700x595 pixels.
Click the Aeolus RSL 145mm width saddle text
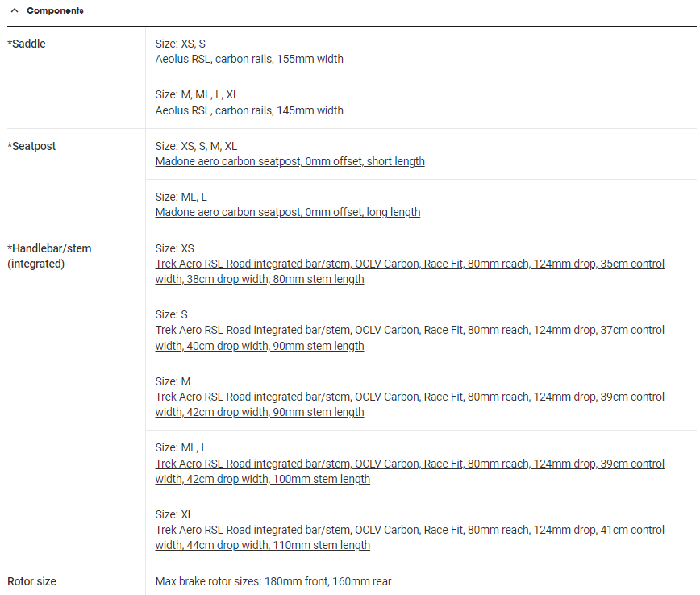pyautogui.click(x=249, y=110)
